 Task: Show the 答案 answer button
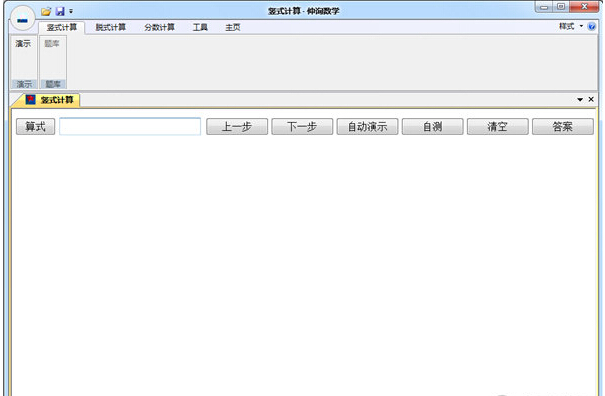[563, 127]
